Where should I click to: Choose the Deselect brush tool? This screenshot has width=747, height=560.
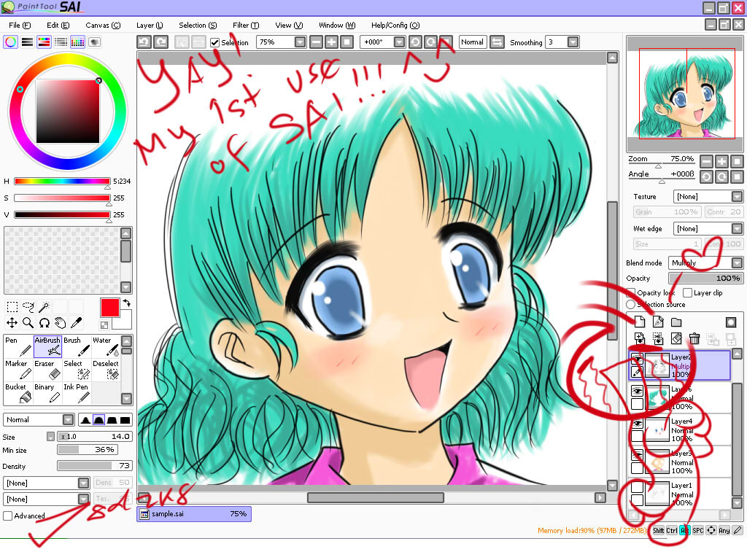coord(106,370)
